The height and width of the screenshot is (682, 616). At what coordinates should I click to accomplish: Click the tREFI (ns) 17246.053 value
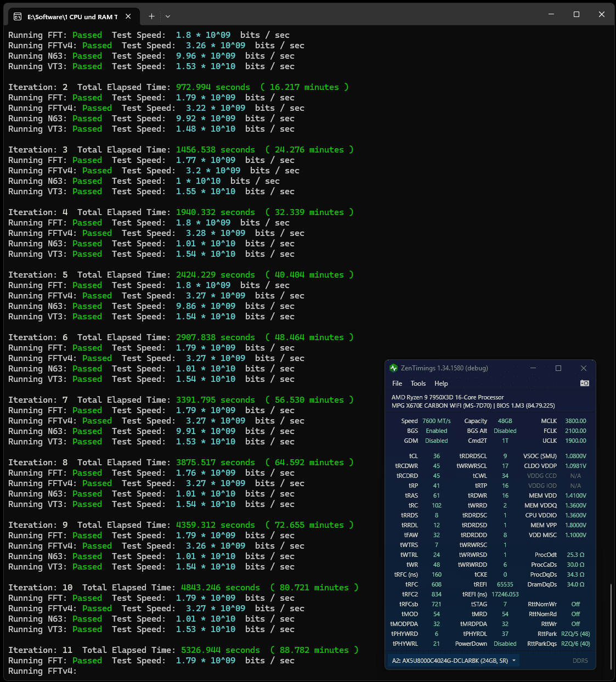click(505, 594)
